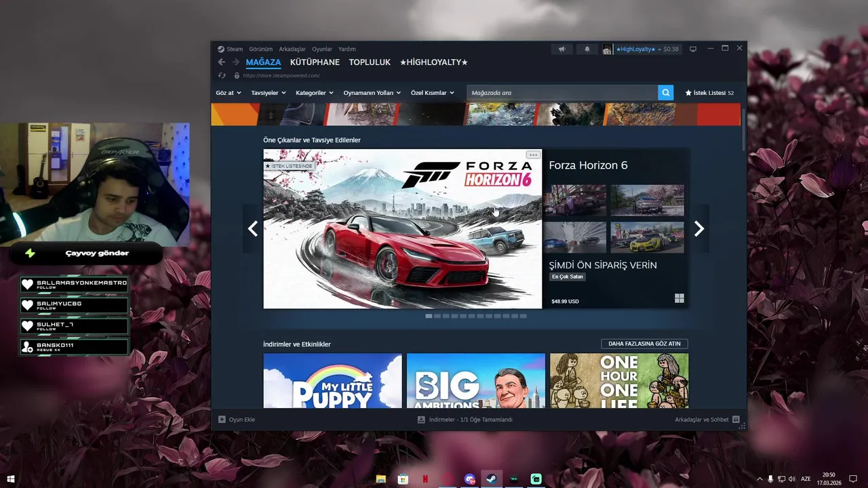Screen dimensions: 868x488
Task: Open the three-dot options on Forza banner
Action: tap(534, 155)
